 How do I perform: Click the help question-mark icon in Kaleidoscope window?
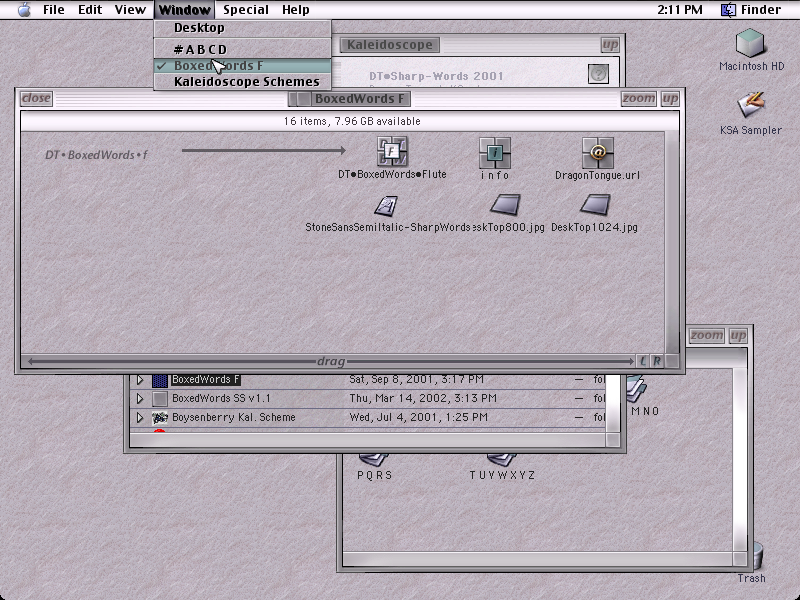(598, 74)
